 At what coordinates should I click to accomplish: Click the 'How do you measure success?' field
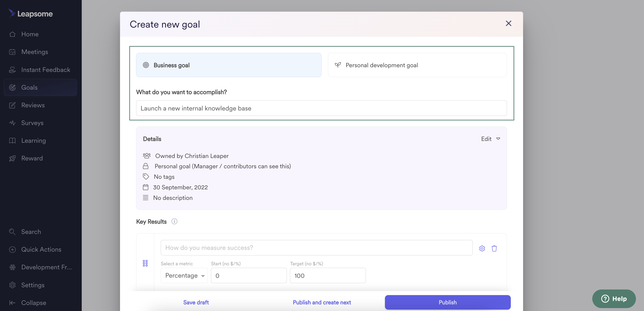coord(316,248)
